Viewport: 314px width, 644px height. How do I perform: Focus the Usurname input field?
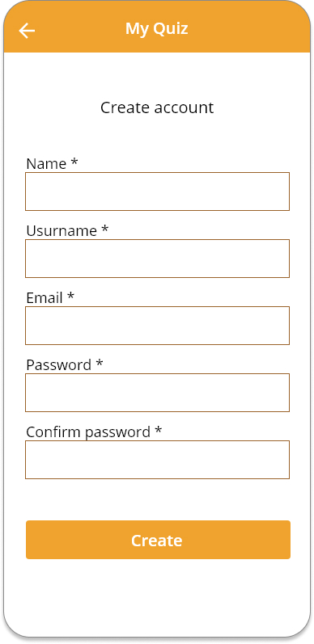[x=157, y=259]
